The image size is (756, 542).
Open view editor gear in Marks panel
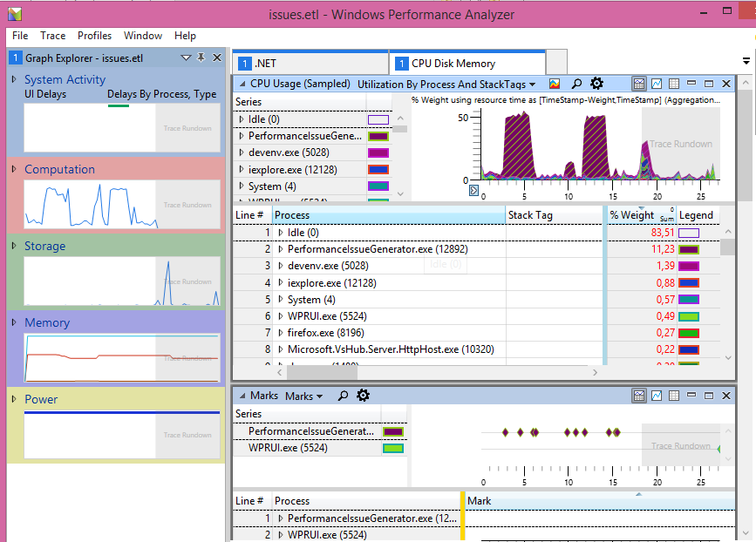click(x=363, y=396)
